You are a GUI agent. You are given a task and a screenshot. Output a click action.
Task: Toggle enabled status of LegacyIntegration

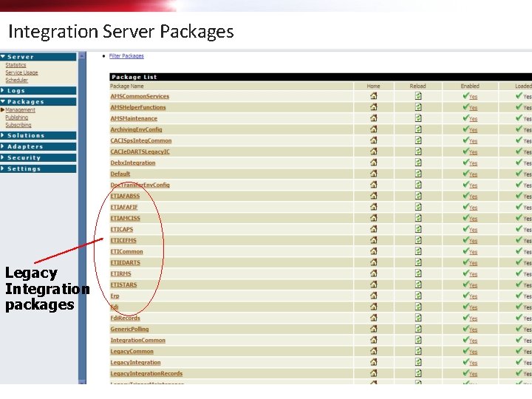474,363
